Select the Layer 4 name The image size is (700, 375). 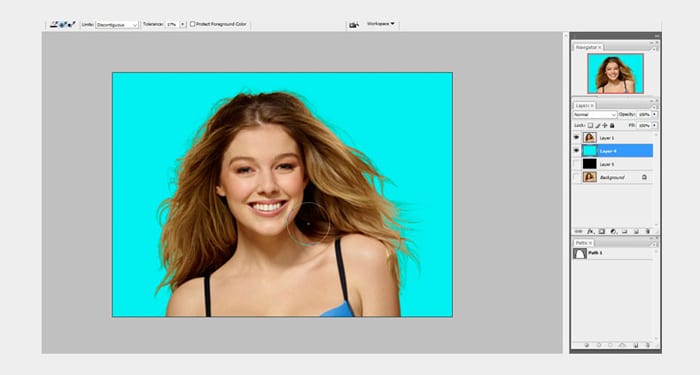click(x=608, y=151)
